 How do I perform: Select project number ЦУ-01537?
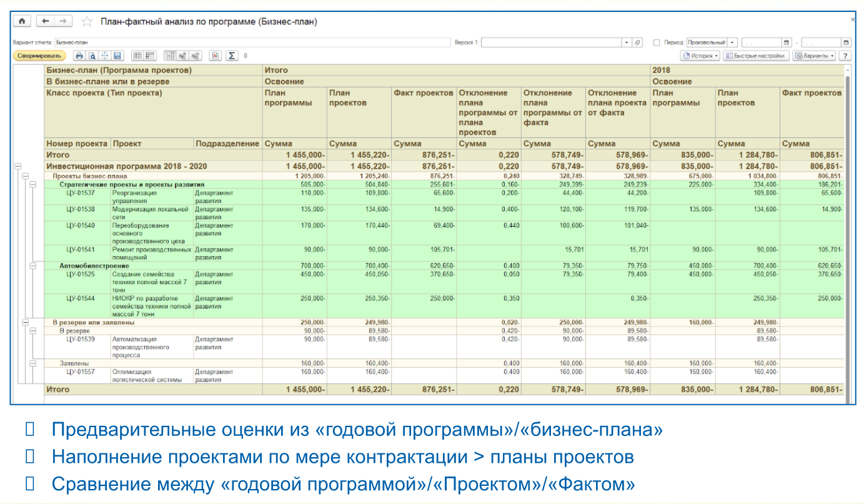click(x=80, y=193)
